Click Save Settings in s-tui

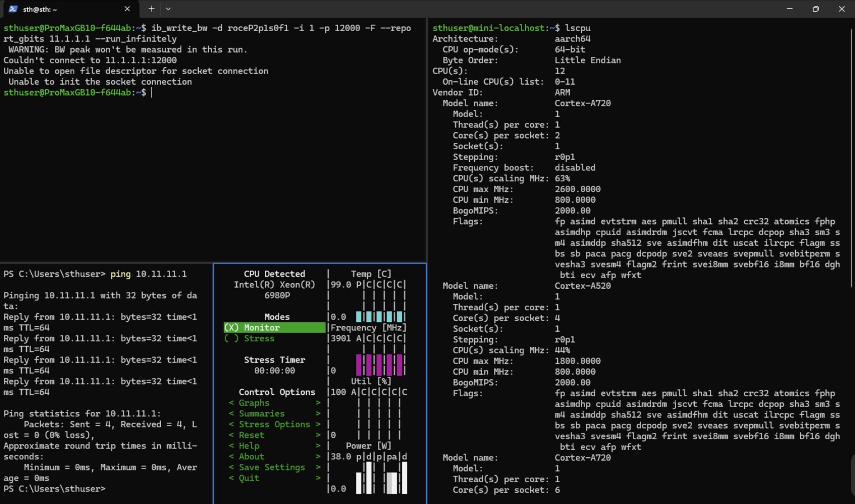(271, 467)
